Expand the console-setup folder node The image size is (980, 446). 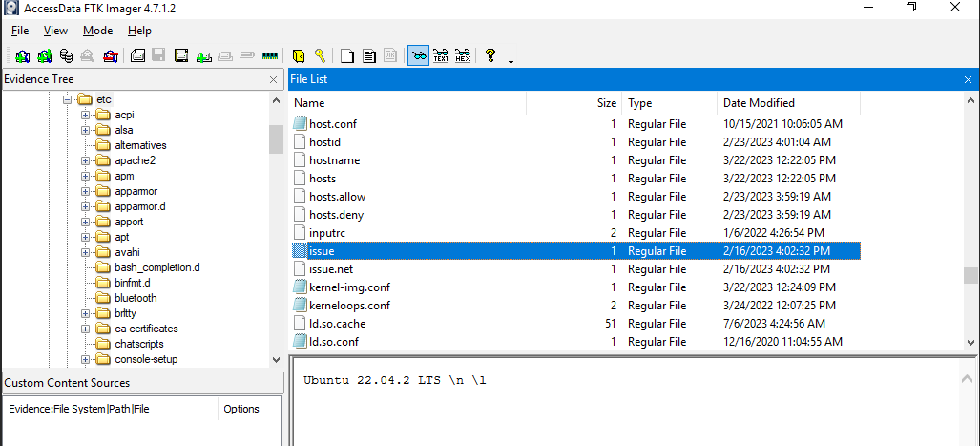point(85,360)
